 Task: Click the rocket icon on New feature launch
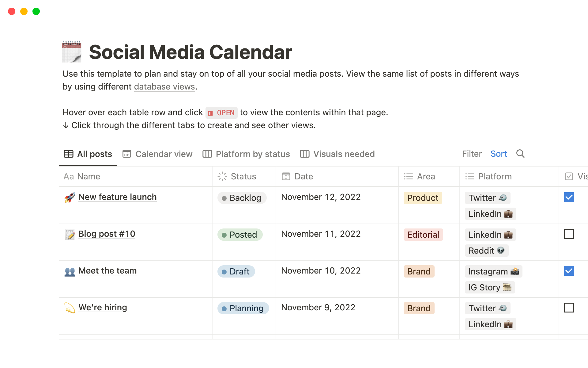tap(70, 197)
